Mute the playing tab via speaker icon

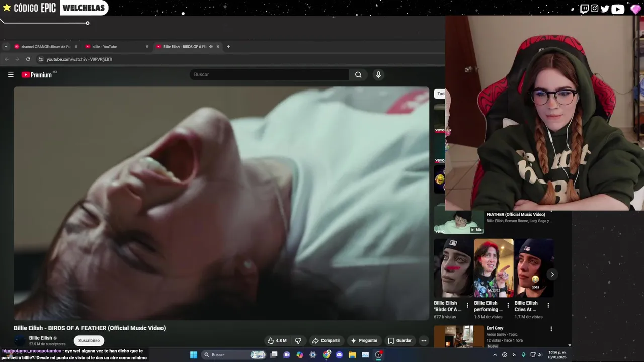[x=211, y=47]
